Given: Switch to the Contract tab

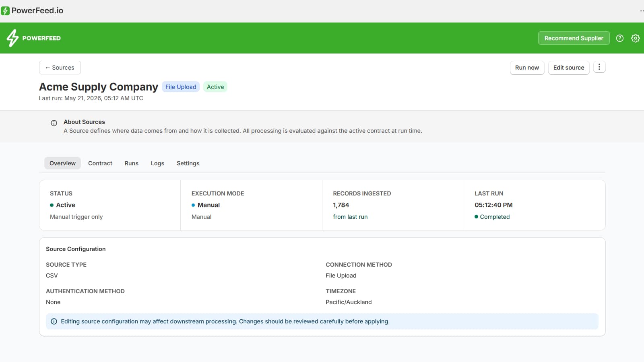Looking at the screenshot, I should click(100, 163).
